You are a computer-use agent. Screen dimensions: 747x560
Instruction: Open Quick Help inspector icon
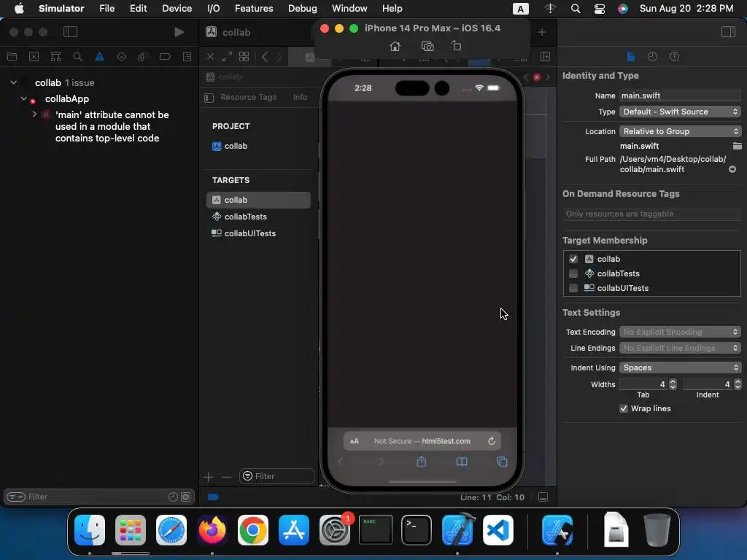[x=674, y=57]
